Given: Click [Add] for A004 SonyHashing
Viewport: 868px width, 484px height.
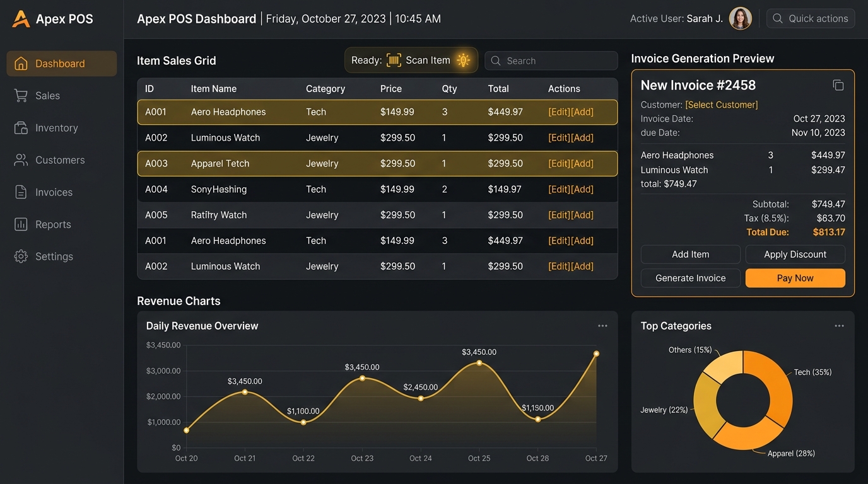Looking at the screenshot, I should tap(582, 189).
